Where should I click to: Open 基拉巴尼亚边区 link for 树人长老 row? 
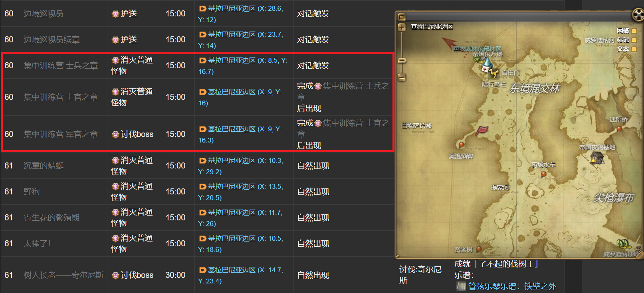point(232,270)
